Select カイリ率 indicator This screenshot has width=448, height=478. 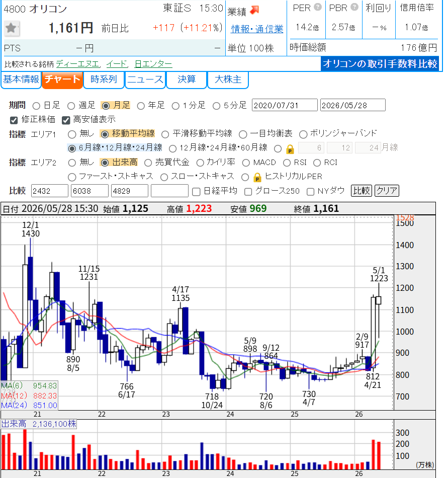pyautogui.click(x=200, y=163)
